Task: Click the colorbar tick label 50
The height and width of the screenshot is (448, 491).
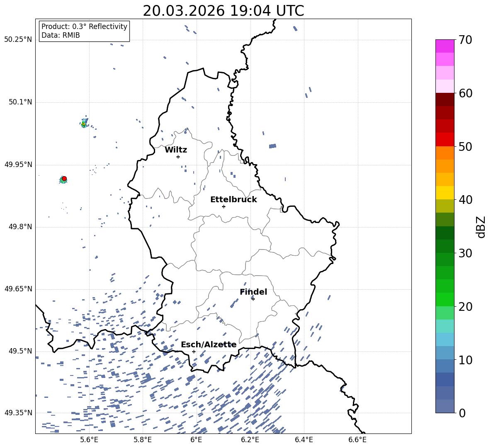Action: click(465, 146)
